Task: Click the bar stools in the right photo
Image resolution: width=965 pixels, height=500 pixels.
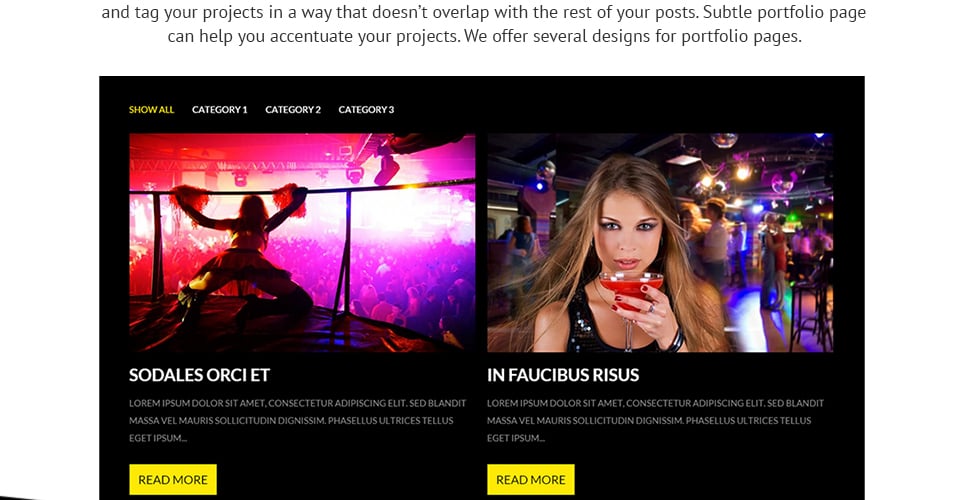Action: pos(812,308)
